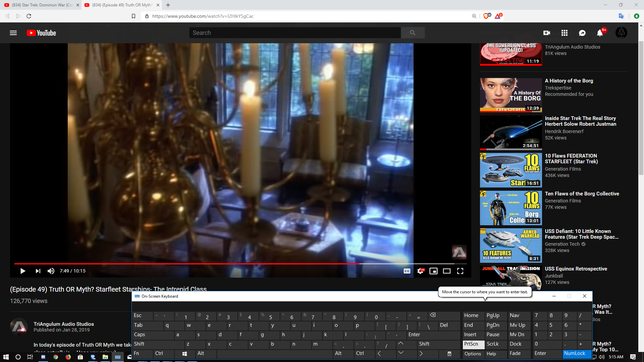Expand hidden system tray icons
This screenshot has height=362, width=644.
point(586,357)
